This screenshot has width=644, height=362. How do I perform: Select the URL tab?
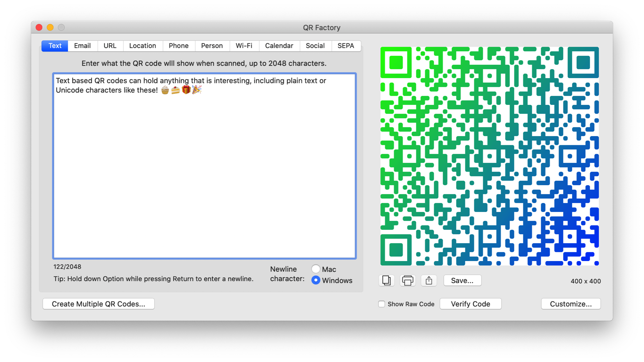point(109,45)
